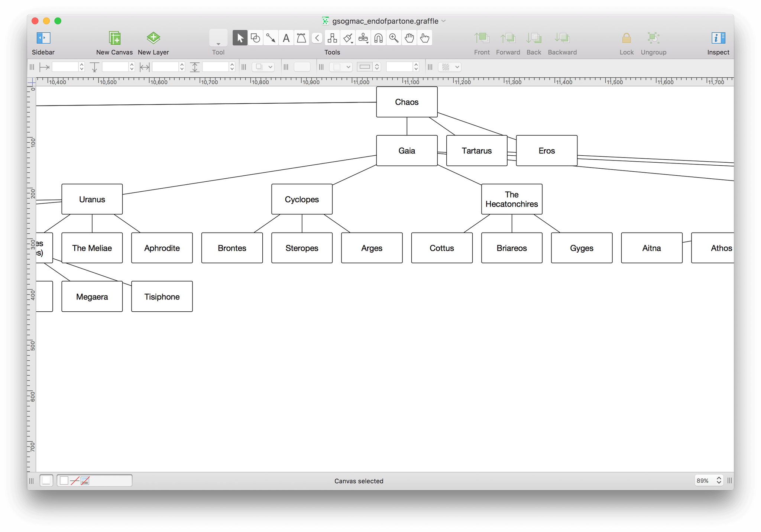Click the Y position input field
The image size is (761, 532).
tap(115, 67)
